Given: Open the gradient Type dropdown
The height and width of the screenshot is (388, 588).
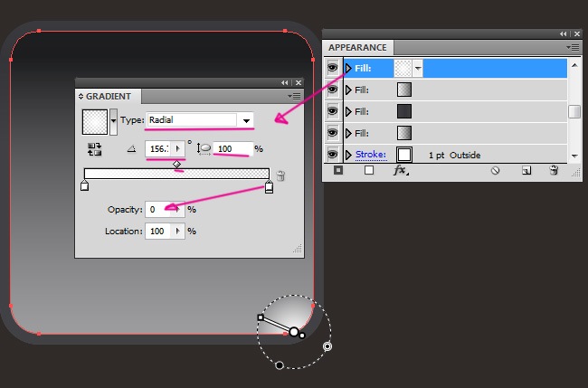Looking at the screenshot, I should [x=244, y=120].
